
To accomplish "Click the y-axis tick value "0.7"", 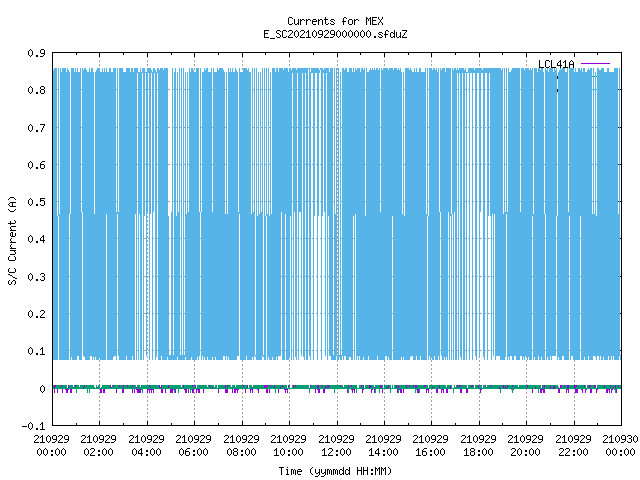I will (x=36, y=128).
